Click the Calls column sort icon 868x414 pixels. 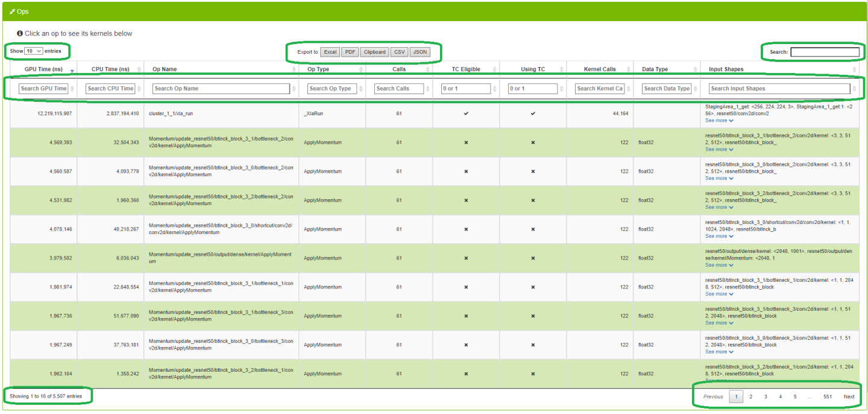427,69
